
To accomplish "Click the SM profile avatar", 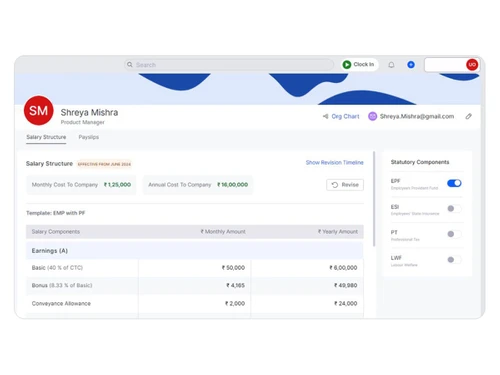I will [39, 110].
